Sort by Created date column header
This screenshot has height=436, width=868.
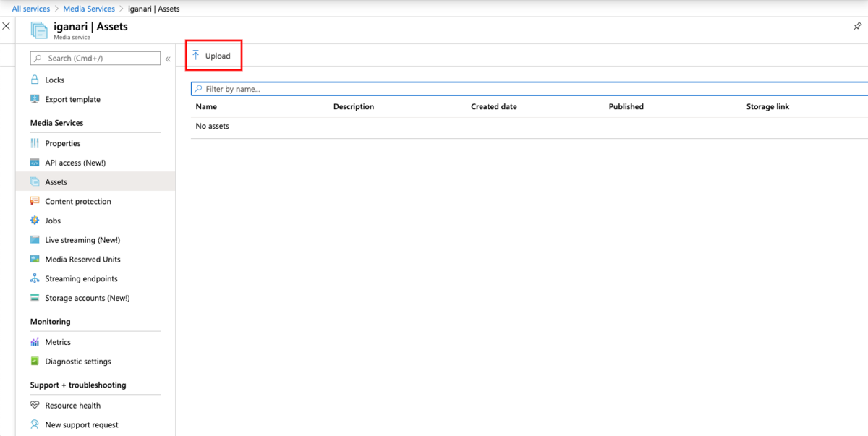point(494,106)
